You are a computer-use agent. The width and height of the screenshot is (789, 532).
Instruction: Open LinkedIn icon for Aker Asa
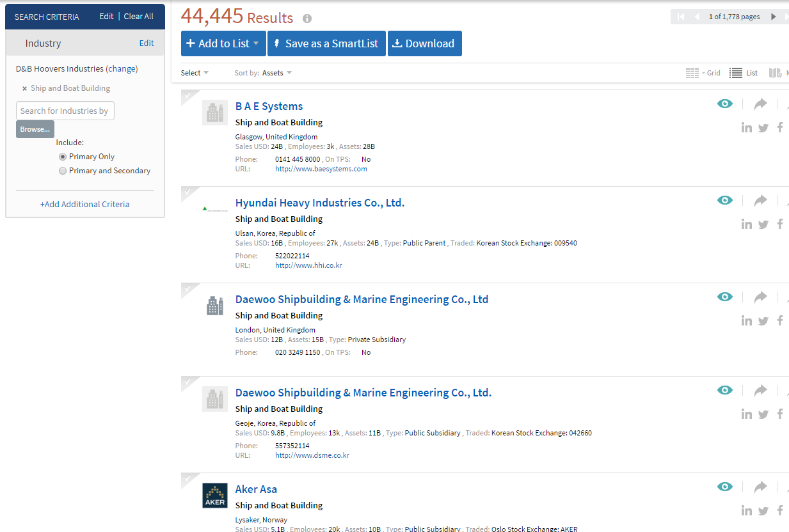coord(747,510)
